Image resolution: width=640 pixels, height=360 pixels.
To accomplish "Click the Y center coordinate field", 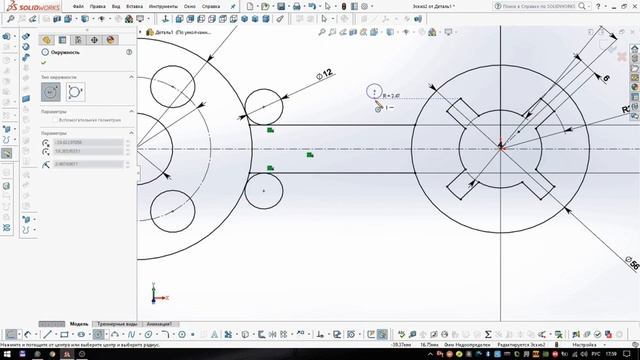I will [x=89, y=151].
